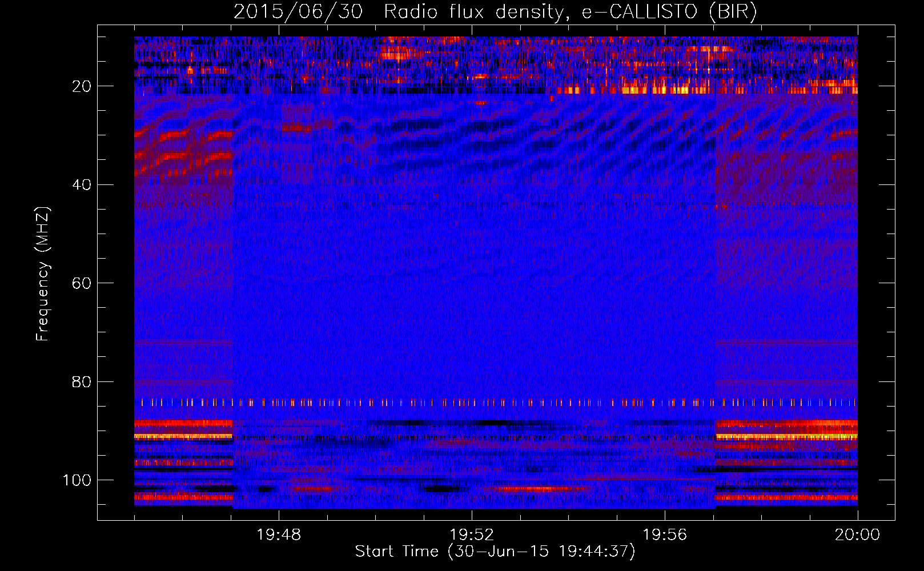Screen dimensions: 924x571
Task: Click the 20:00 time tick label
Action: click(x=857, y=535)
